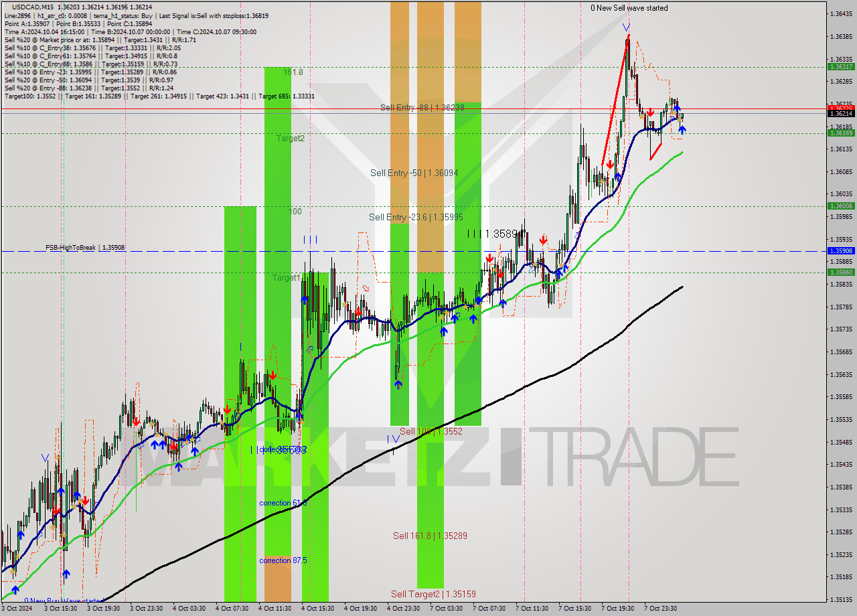Image resolution: width=857 pixels, height=616 pixels.
Task: Click the '4 Oct 15:30' time axis label
Action: click(317, 609)
